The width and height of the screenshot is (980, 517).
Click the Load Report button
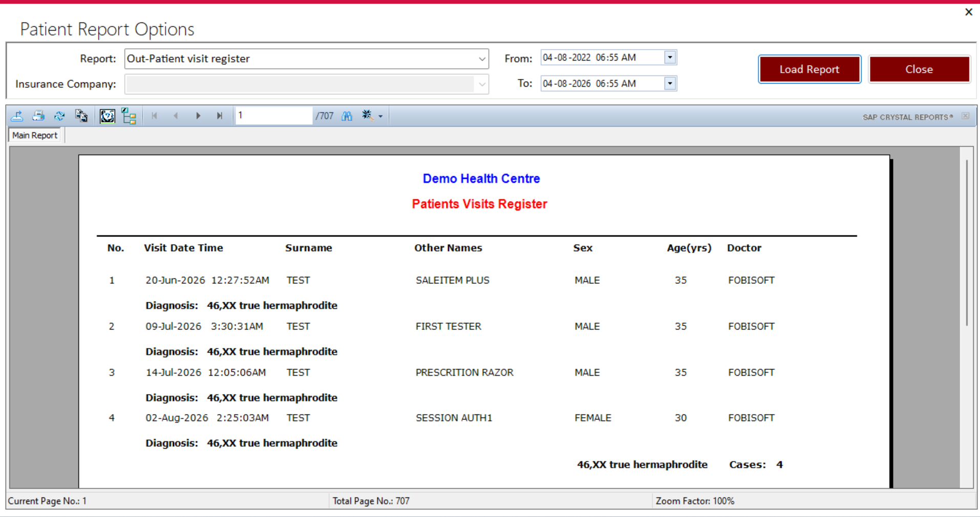(x=809, y=69)
